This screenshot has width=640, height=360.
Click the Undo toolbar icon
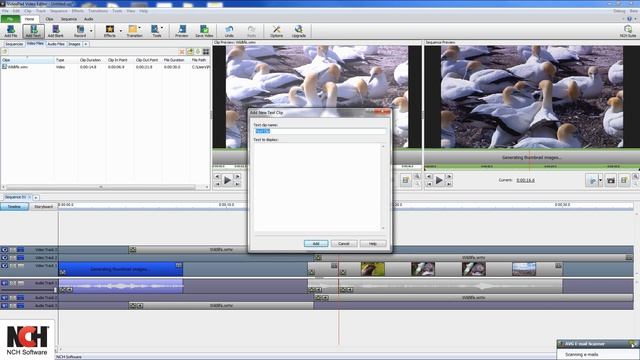click(x=229, y=31)
